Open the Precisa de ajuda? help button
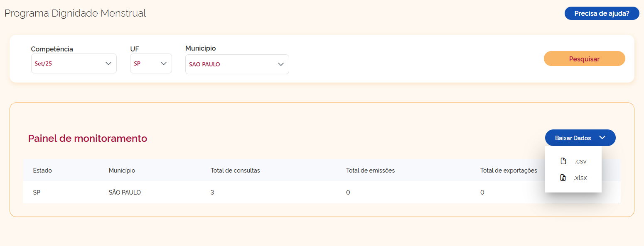 (601, 13)
